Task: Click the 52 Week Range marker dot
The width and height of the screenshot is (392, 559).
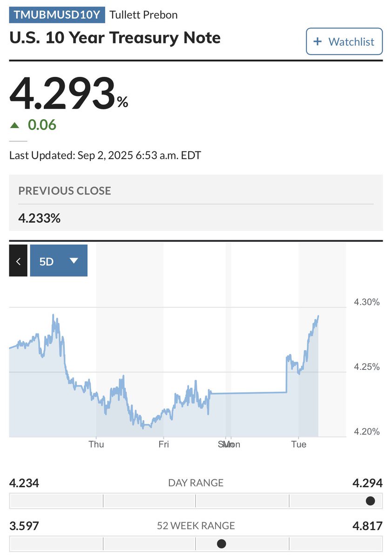Action: pyautogui.click(x=222, y=544)
